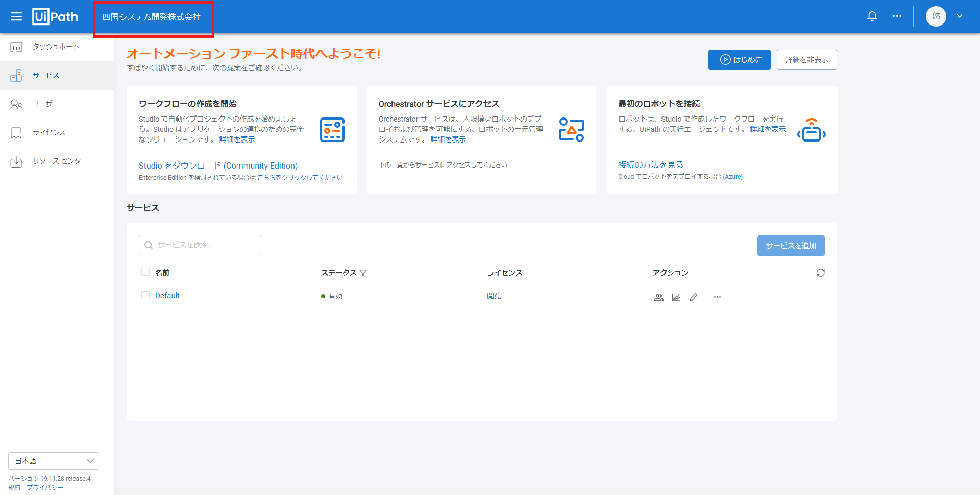The image size is (980, 495).
Task: Click the notifications bell icon
Action: [872, 16]
